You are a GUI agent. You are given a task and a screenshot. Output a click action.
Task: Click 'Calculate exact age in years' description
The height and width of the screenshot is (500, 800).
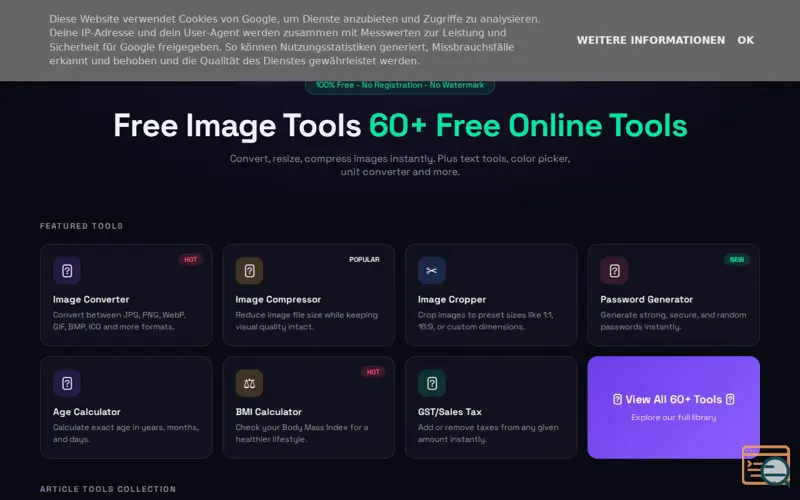(x=126, y=433)
